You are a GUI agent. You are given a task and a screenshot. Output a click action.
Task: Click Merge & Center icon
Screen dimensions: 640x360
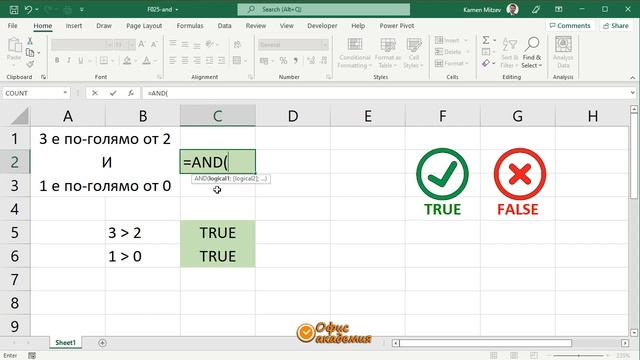click(237, 60)
